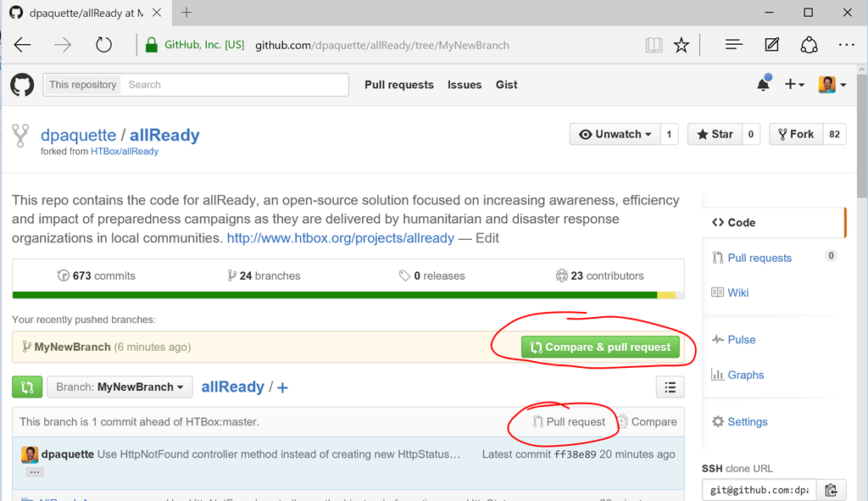Open the dpaquette owner link
This screenshot has height=501, width=868.
pos(79,135)
